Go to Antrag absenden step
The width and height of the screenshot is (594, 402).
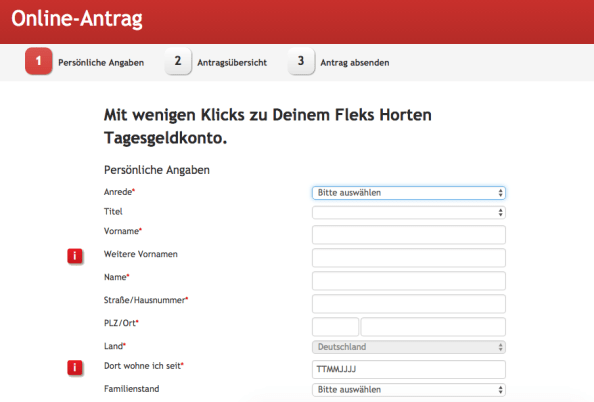(355, 63)
